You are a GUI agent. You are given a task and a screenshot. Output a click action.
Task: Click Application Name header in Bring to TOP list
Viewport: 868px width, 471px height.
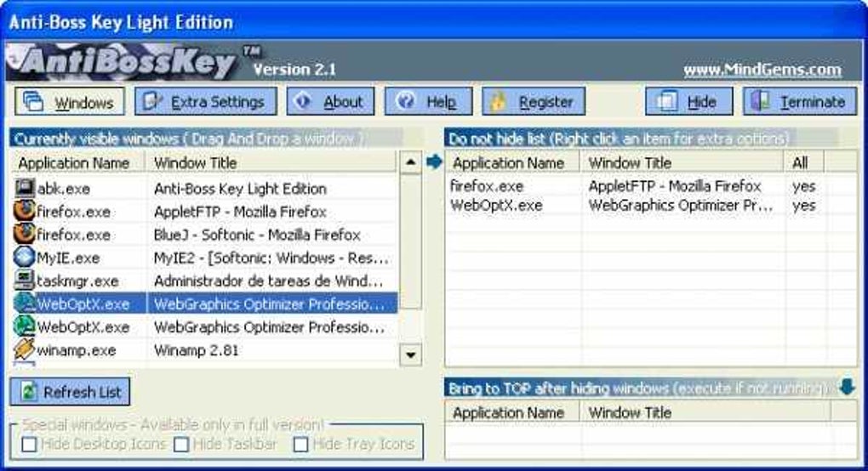tap(512, 412)
